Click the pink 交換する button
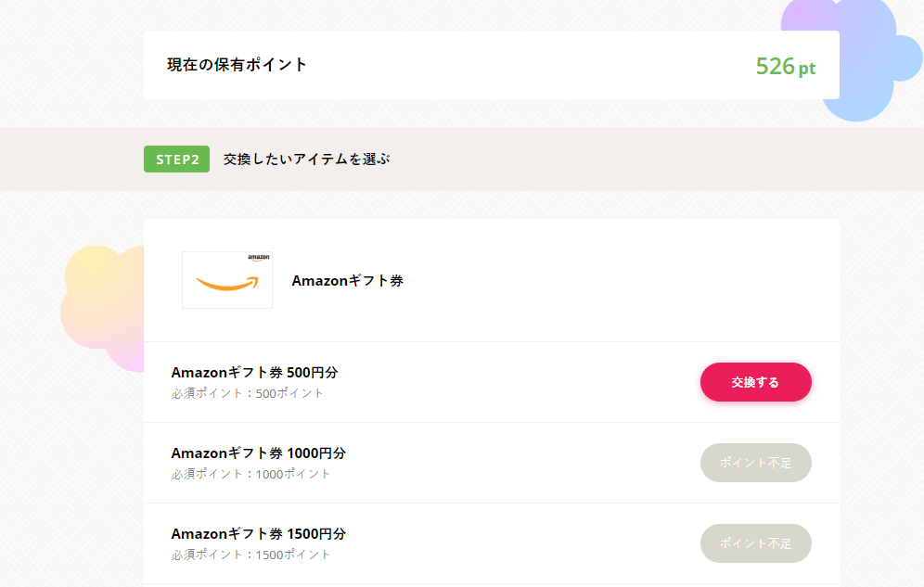The image size is (924, 587). click(x=755, y=382)
